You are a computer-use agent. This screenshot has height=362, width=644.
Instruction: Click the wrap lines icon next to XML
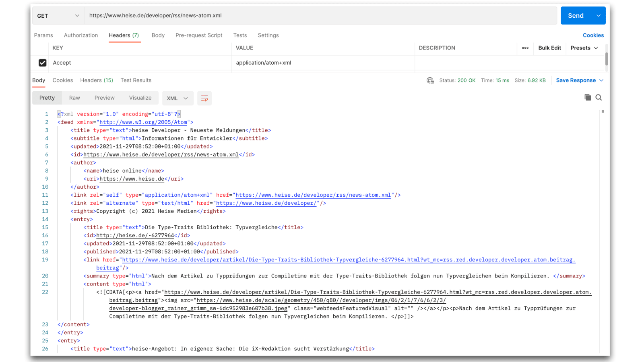point(204,98)
